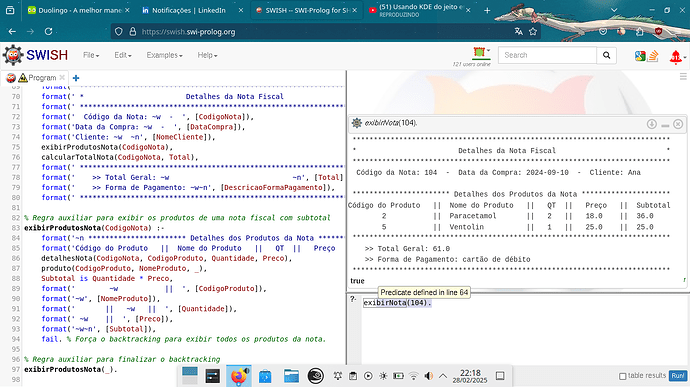
Task: Add a new SWISH tab with plus icon
Action: point(76,78)
